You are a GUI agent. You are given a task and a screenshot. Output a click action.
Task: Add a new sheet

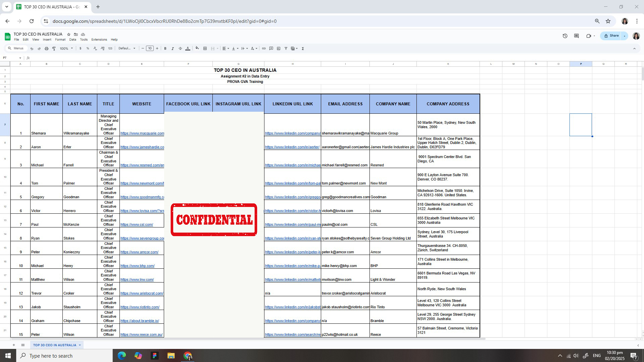click(14, 345)
